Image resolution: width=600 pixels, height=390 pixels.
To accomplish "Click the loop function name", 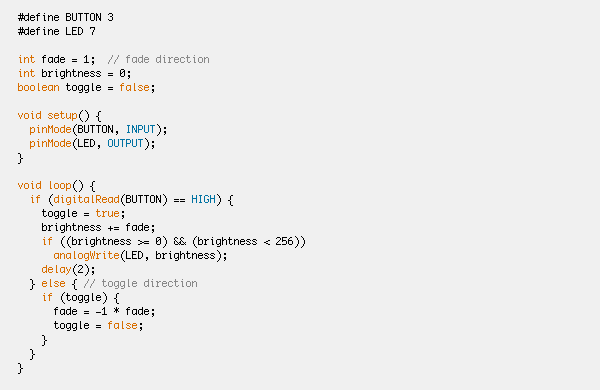I will click(x=60, y=186).
